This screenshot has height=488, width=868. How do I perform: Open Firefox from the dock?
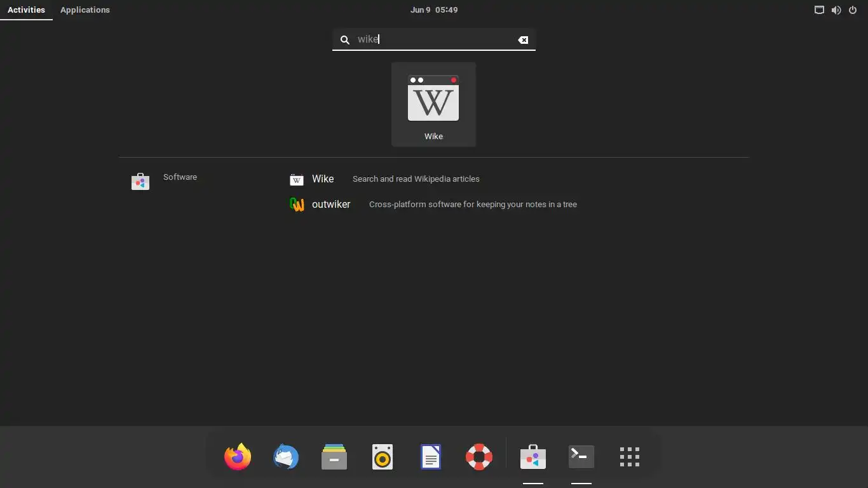(238, 457)
